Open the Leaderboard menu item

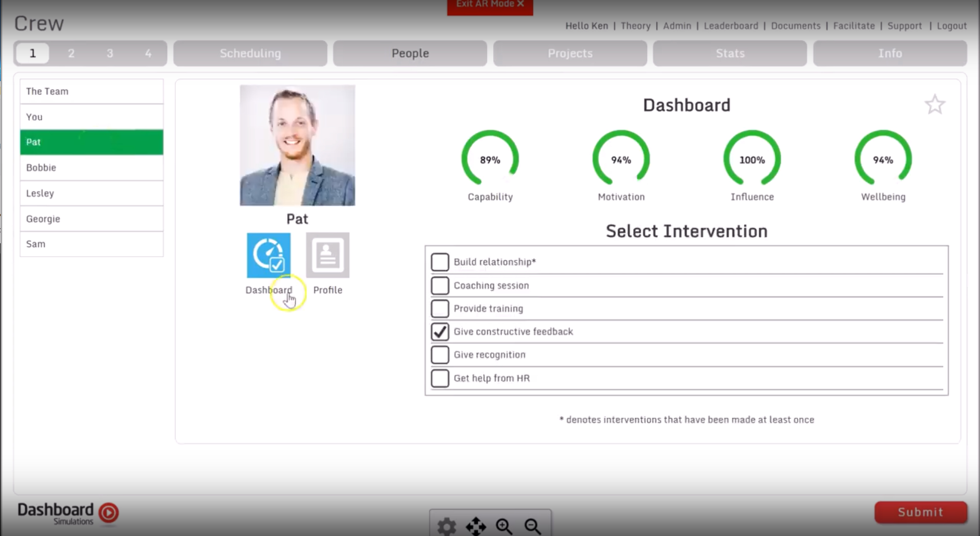pyautogui.click(x=731, y=26)
